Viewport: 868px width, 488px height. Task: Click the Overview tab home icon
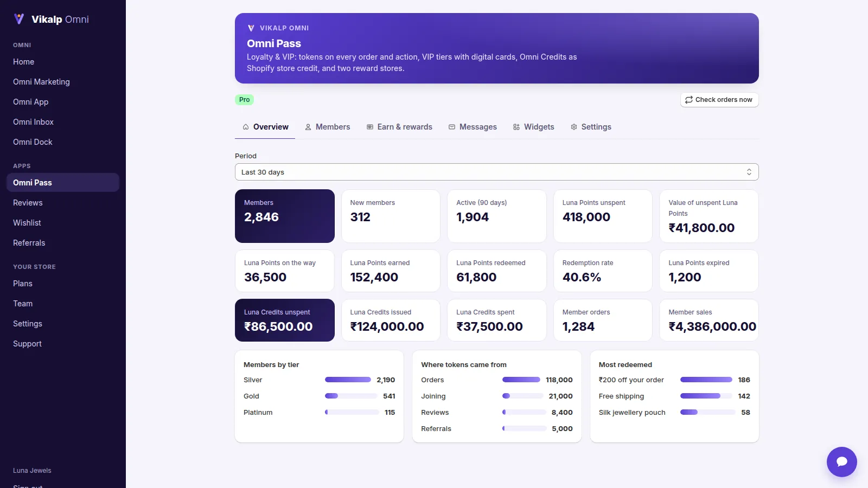point(246,127)
